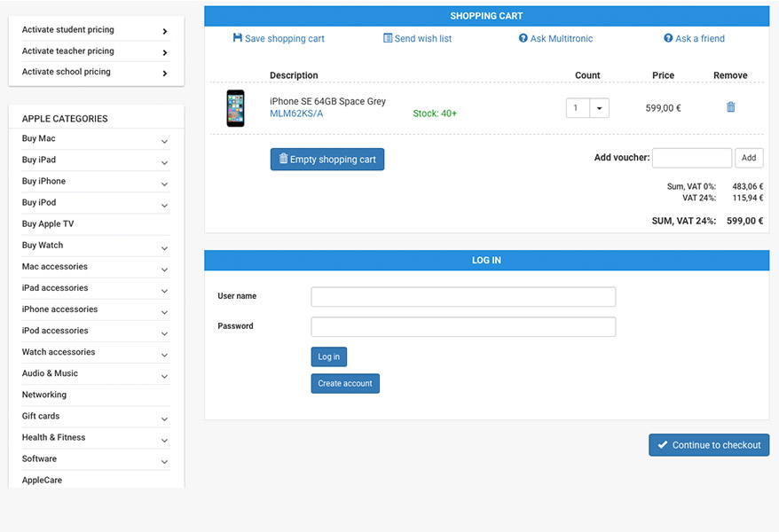The width and height of the screenshot is (779, 532).
Task: Click the 483,06 € VAT 0% sum
Action: pos(748,186)
